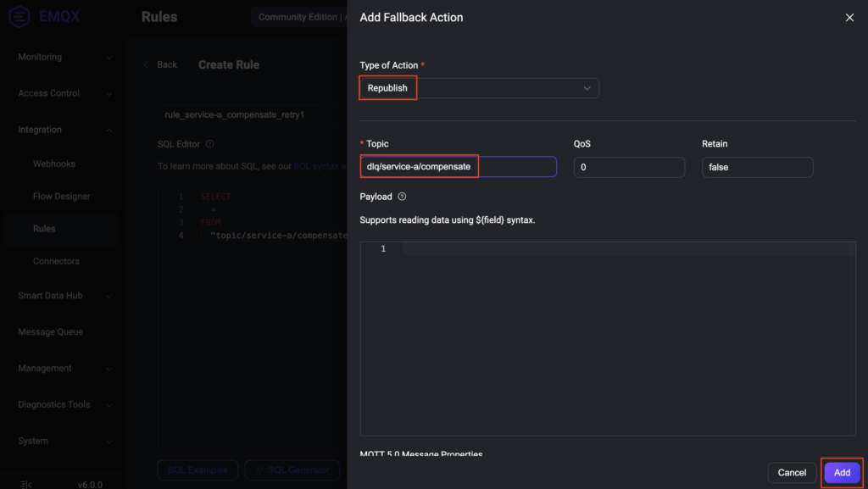Open Flow Designer page
Viewport: 868px width, 489px height.
coord(61,197)
